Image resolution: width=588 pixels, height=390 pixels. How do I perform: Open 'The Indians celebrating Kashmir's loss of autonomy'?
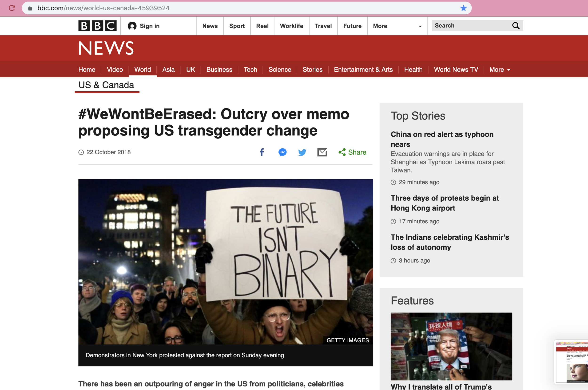pos(450,242)
